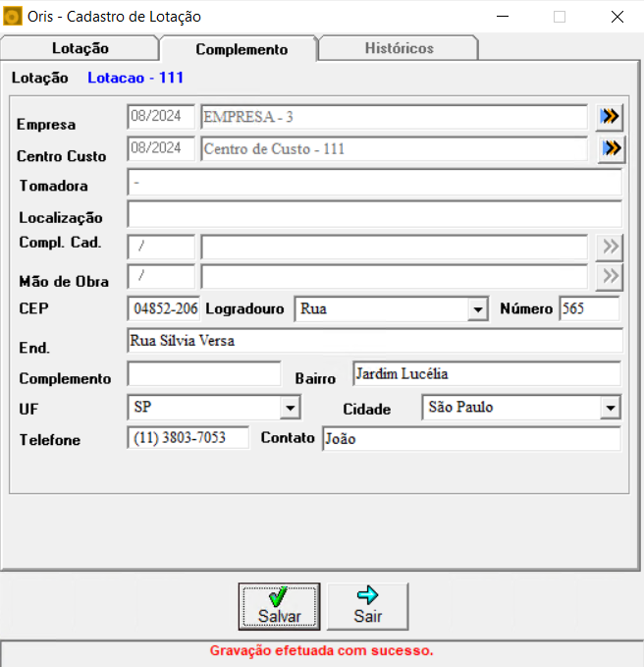Focus the Número field
This screenshot has height=667, width=644.
tap(589, 308)
